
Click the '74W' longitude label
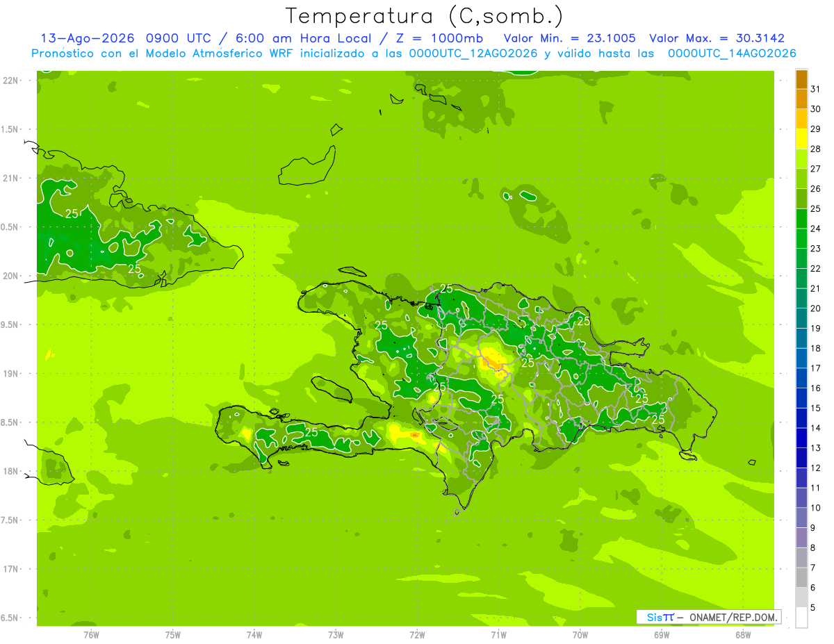(254, 634)
